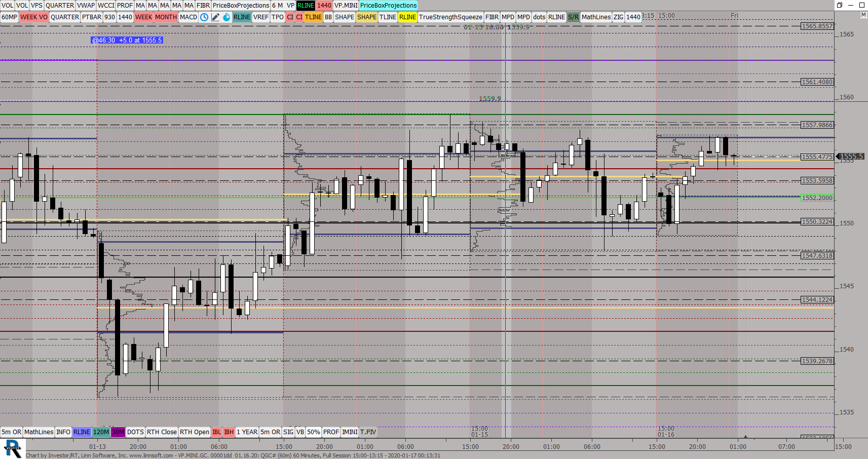Click the WCCI toolbar button
This screenshot has height=459, width=868.
point(106,6)
